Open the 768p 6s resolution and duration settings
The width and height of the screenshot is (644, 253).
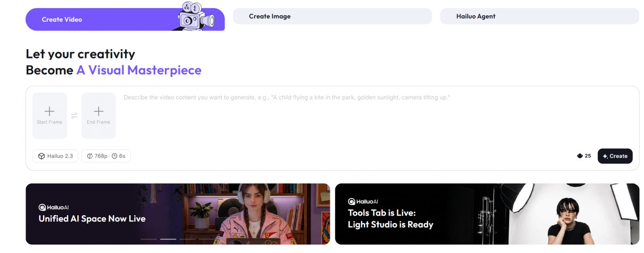point(106,156)
